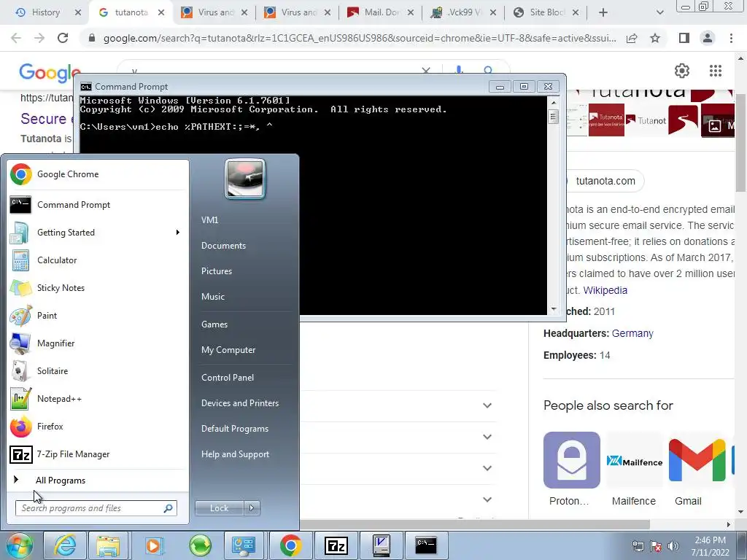Image resolution: width=747 pixels, height=560 pixels.
Task: Open Getting Started in Start menu
Action: click(x=98, y=233)
